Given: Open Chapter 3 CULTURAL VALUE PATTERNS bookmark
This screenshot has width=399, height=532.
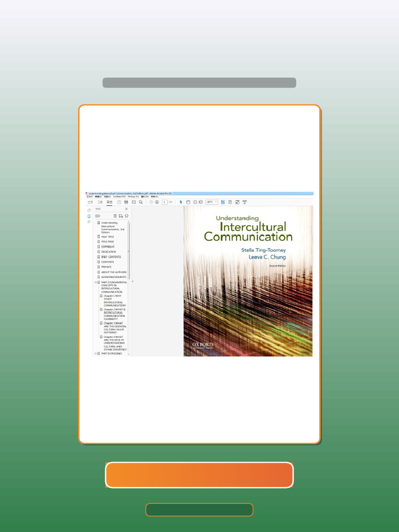Looking at the screenshot, I should [x=115, y=328].
